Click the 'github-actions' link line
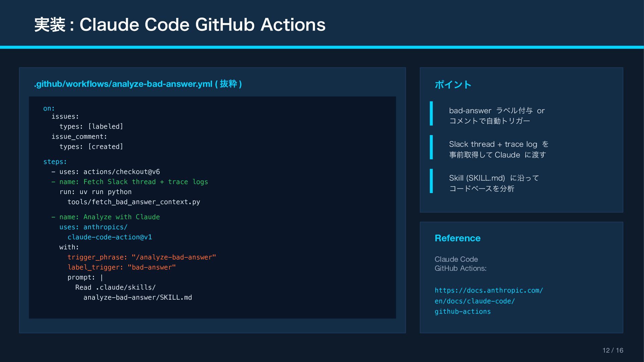 tap(463, 312)
